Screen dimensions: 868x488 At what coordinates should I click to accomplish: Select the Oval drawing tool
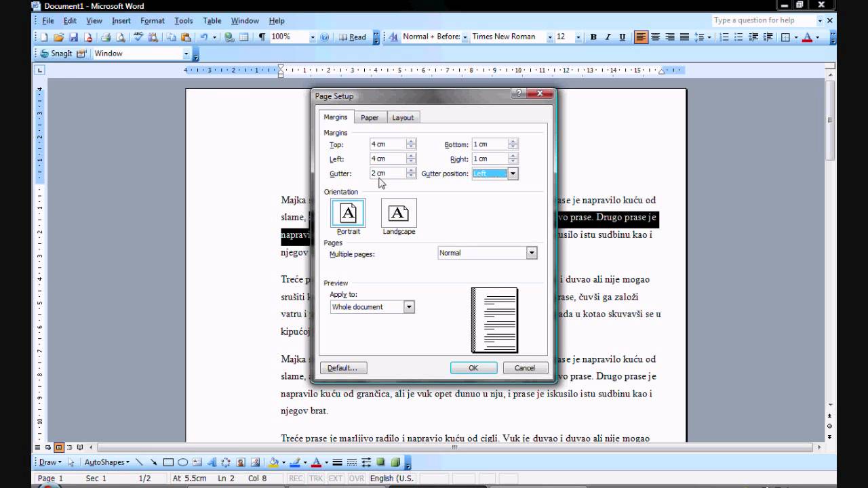183,463
